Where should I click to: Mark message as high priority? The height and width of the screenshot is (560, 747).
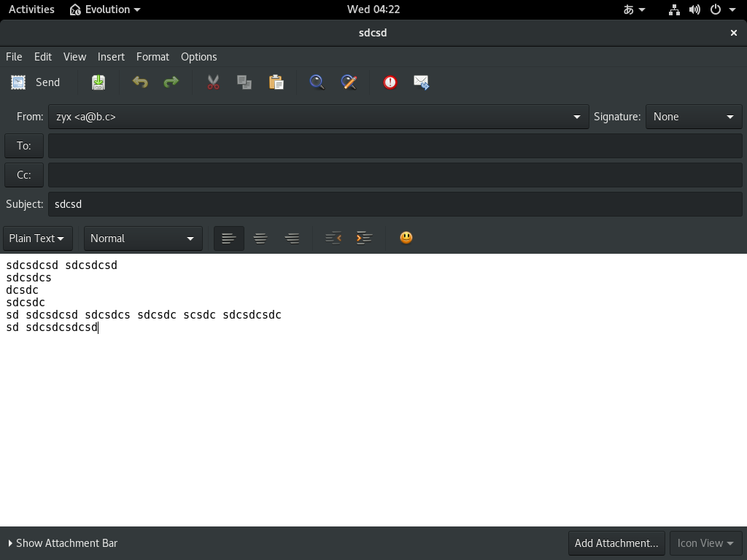390,82
